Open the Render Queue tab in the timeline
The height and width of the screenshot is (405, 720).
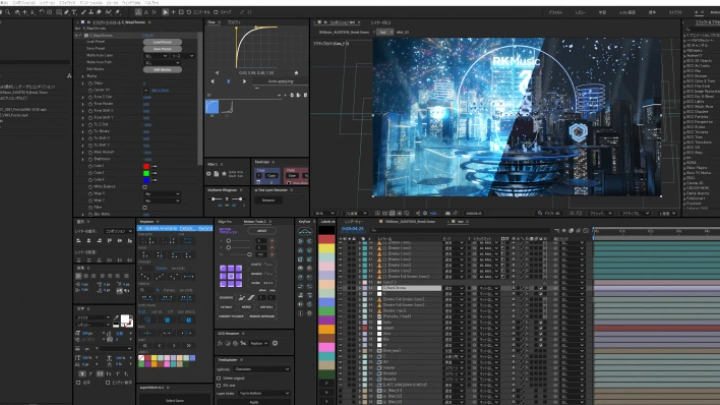click(354, 222)
